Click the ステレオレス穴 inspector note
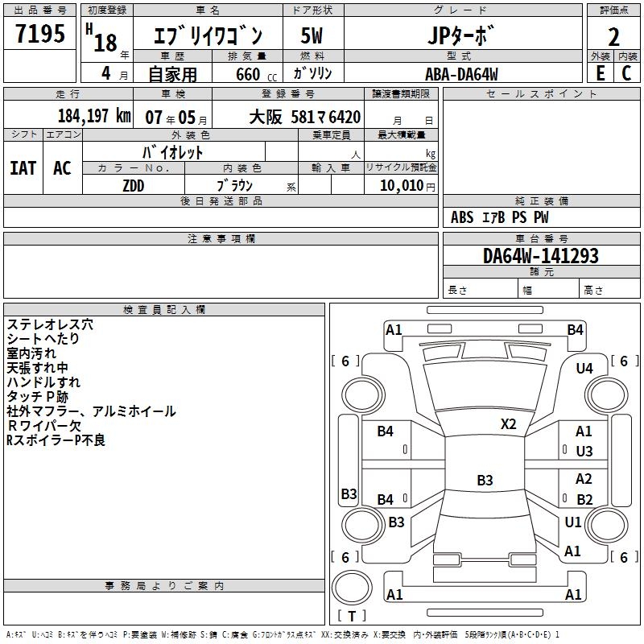The image size is (644, 644). [49, 324]
